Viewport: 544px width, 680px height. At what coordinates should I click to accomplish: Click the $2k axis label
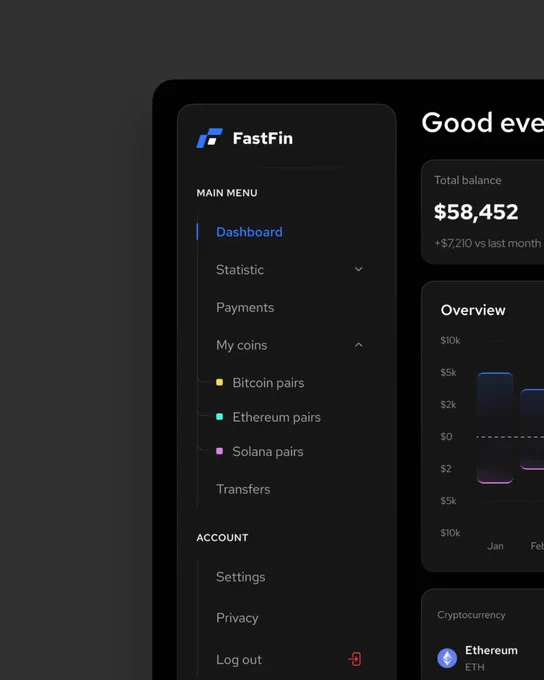point(448,405)
